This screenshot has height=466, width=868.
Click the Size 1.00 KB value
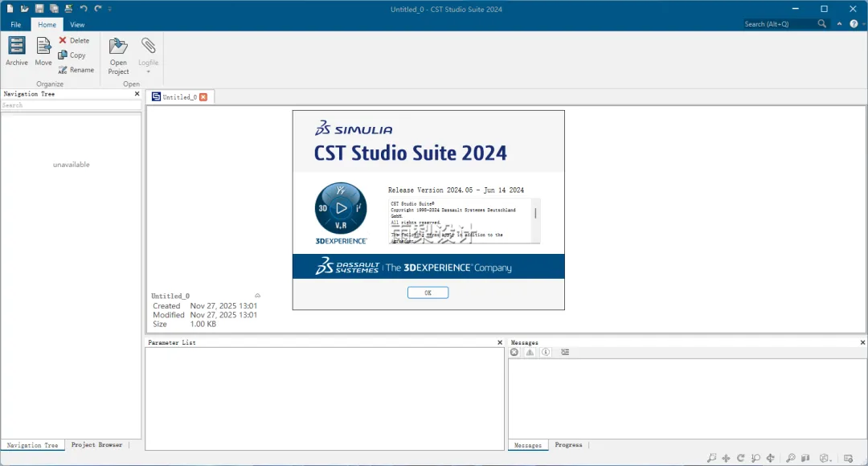click(203, 324)
